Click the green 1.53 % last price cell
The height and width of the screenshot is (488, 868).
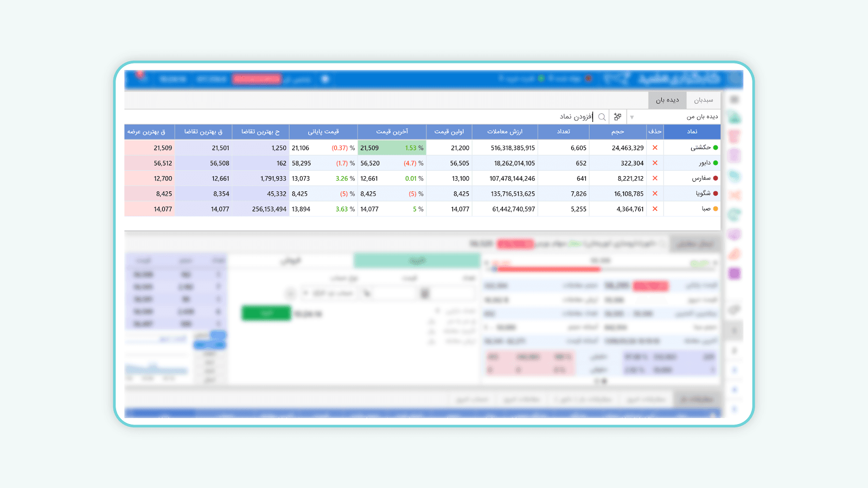[x=392, y=148]
